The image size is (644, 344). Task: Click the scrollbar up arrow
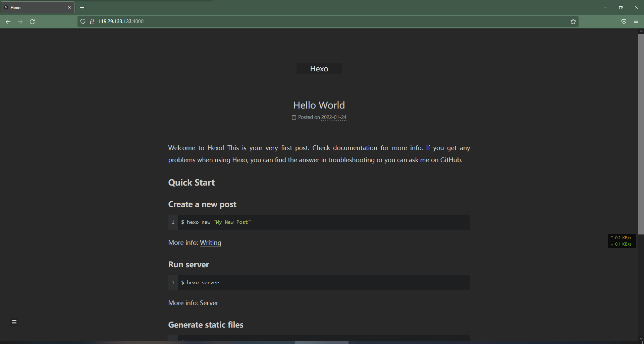[641, 31]
